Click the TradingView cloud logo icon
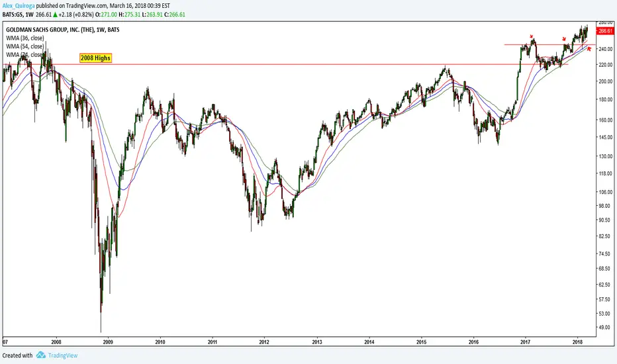The image size is (617, 364). pyautogui.click(x=41, y=355)
